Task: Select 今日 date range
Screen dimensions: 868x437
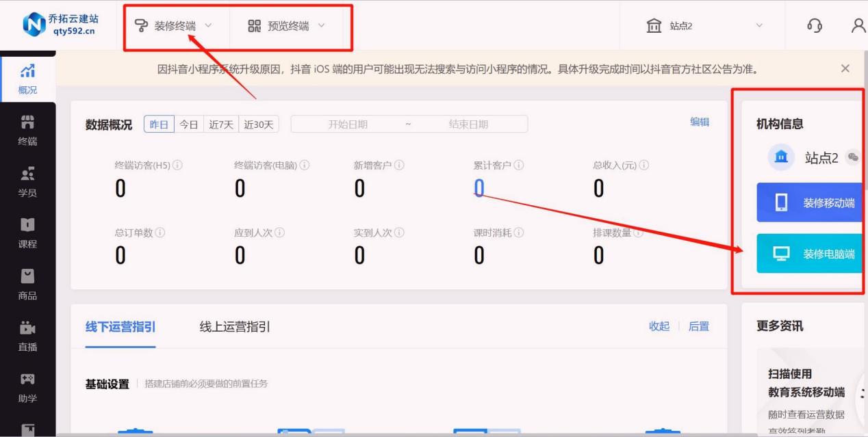Action: 189,124
